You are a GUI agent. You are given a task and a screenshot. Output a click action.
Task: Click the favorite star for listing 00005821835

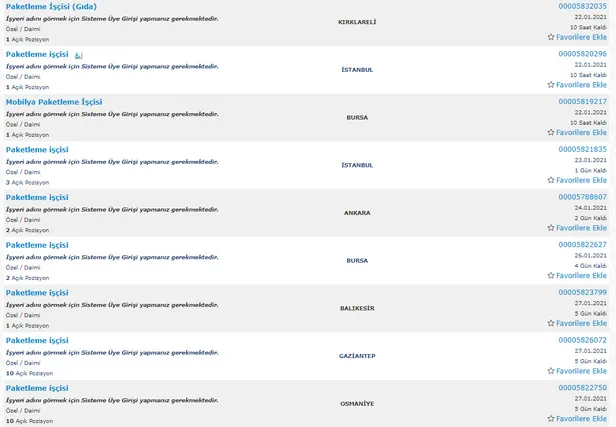click(x=551, y=180)
